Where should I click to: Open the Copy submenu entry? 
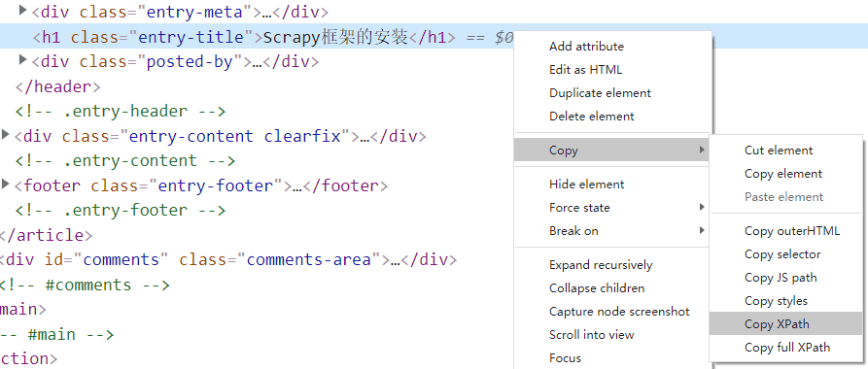click(611, 150)
